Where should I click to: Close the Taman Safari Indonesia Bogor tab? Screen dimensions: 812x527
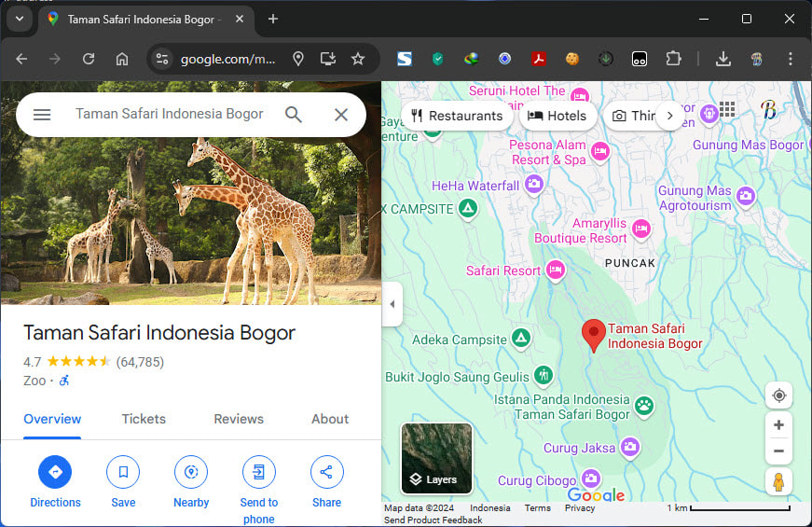coord(240,20)
